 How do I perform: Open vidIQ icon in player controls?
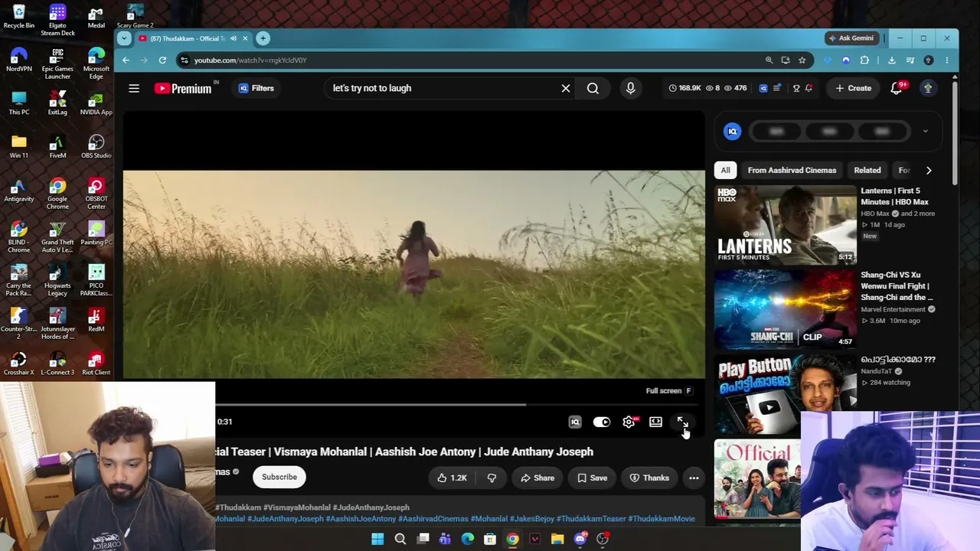tap(575, 422)
